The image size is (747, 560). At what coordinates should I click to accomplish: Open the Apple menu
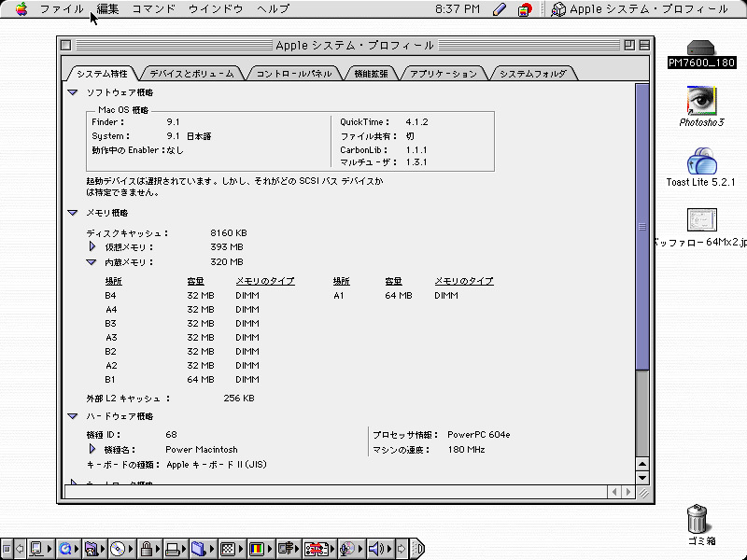coord(21,8)
